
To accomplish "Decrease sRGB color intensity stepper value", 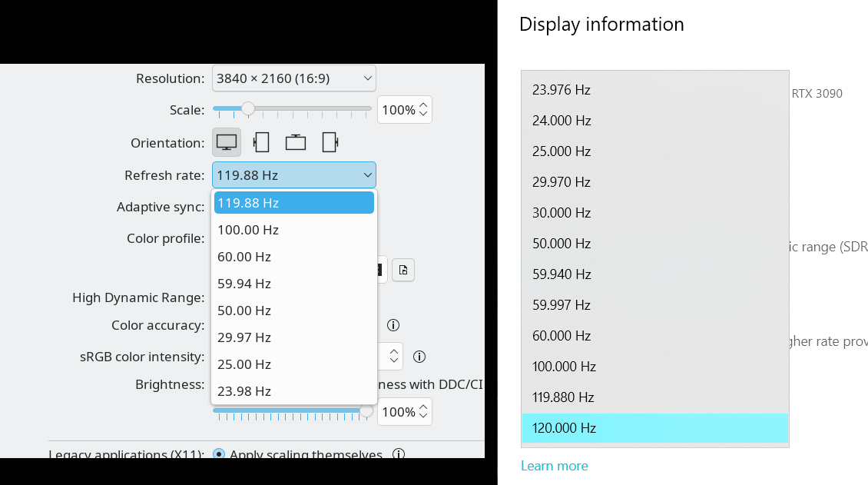I will (393, 361).
